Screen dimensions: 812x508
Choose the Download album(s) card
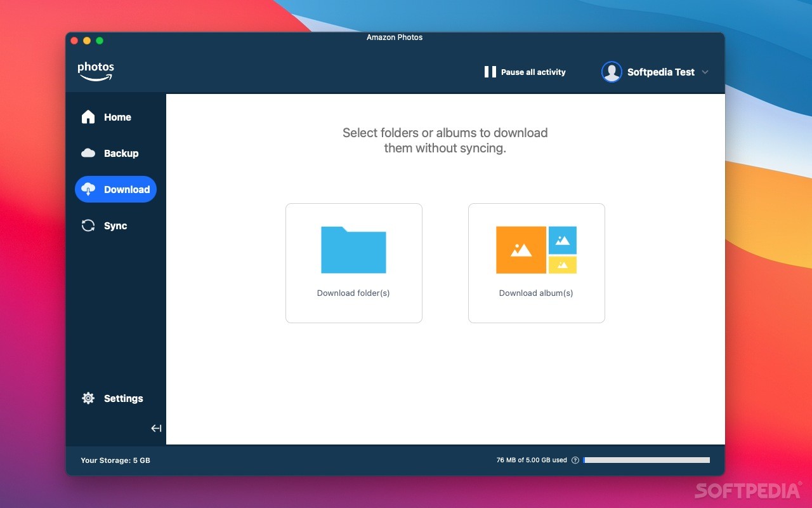click(x=537, y=263)
